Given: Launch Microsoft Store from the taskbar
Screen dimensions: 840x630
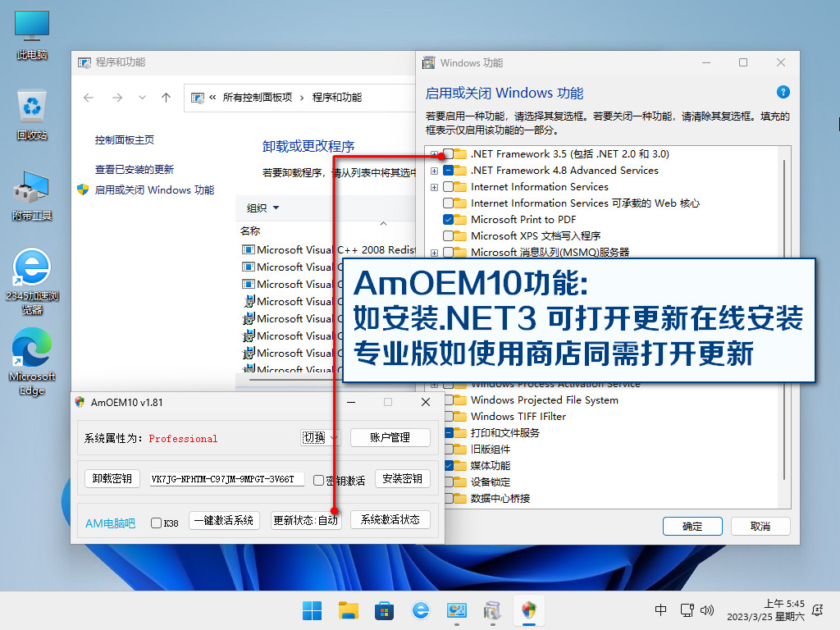Looking at the screenshot, I should click(x=384, y=610).
